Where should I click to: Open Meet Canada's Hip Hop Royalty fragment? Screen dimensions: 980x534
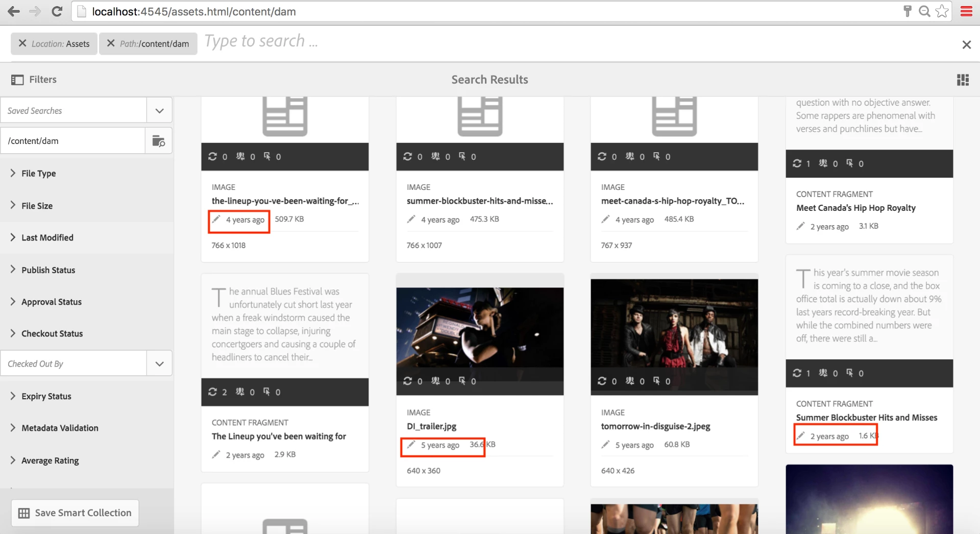pyautogui.click(x=856, y=208)
